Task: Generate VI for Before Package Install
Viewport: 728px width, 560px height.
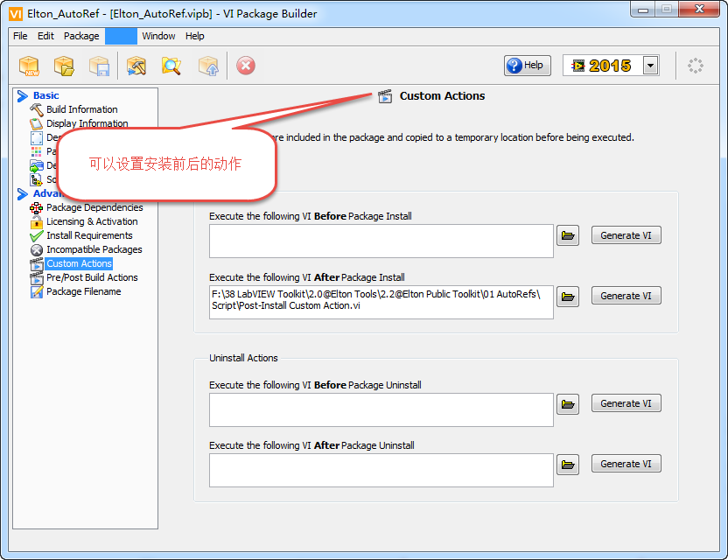Action: (x=626, y=235)
